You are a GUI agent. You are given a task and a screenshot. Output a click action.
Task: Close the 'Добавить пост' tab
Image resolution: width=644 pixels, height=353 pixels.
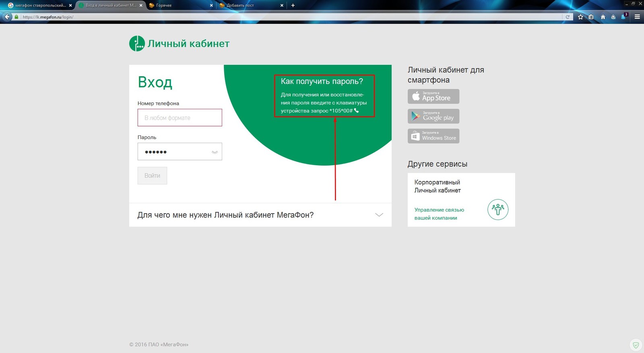282,6
